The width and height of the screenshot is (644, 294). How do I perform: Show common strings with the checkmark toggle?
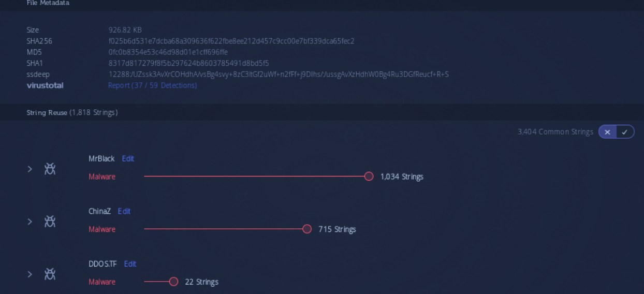(x=625, y=132)
